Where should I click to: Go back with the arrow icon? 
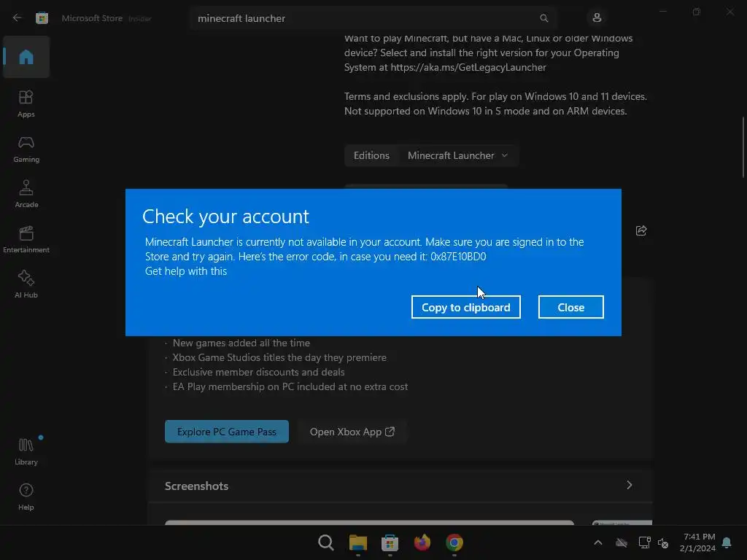[x=18, y=18]
